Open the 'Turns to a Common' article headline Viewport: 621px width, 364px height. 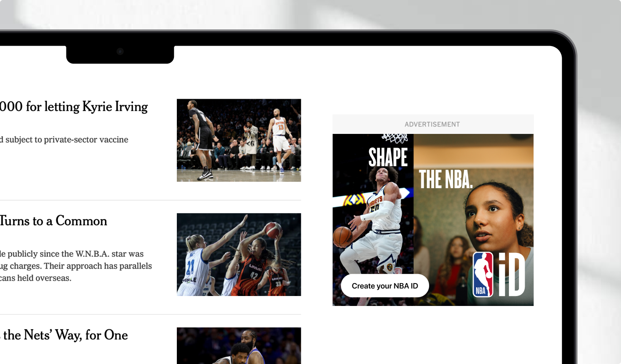[54, 221]
